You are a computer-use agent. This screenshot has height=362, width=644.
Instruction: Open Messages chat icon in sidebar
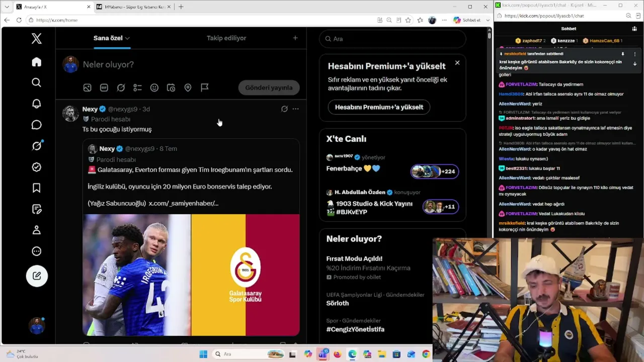(37, 125)
